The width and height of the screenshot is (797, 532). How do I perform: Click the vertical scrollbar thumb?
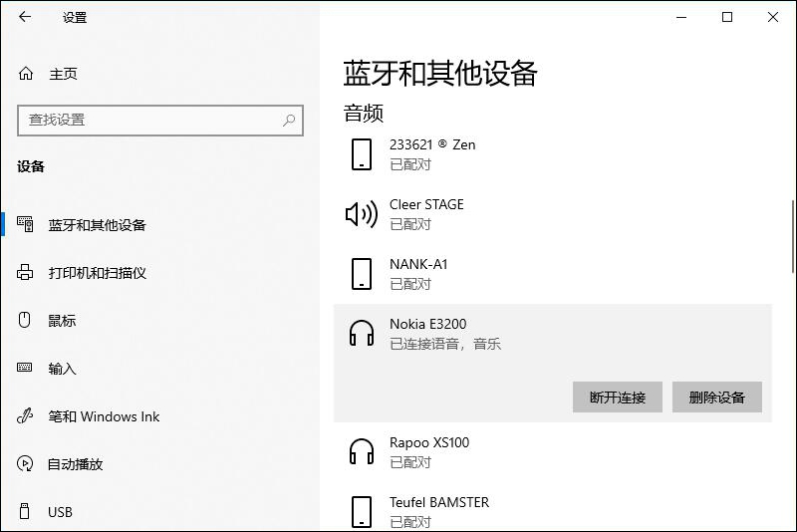pyautogui.click(x=793, y=237)
